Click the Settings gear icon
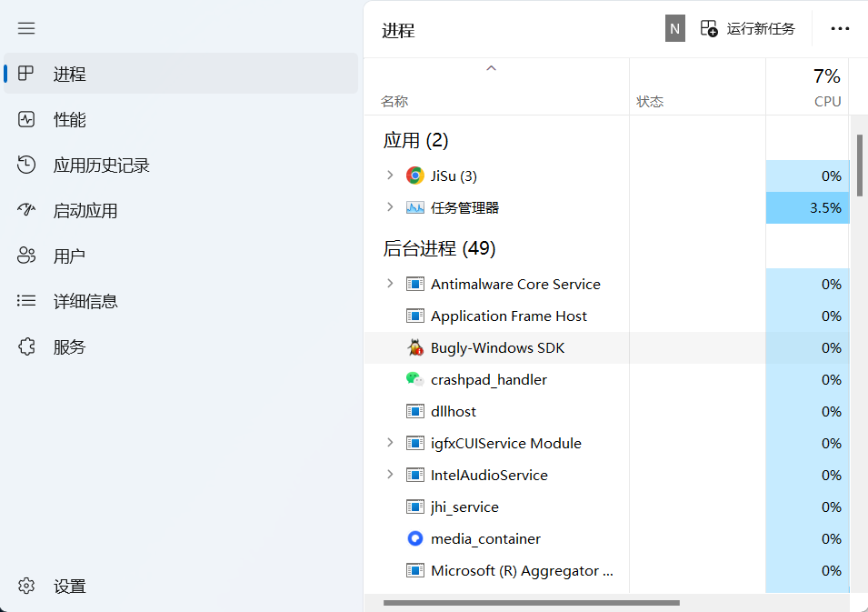The height and width of the screenshot is (612, 868). 26,586
